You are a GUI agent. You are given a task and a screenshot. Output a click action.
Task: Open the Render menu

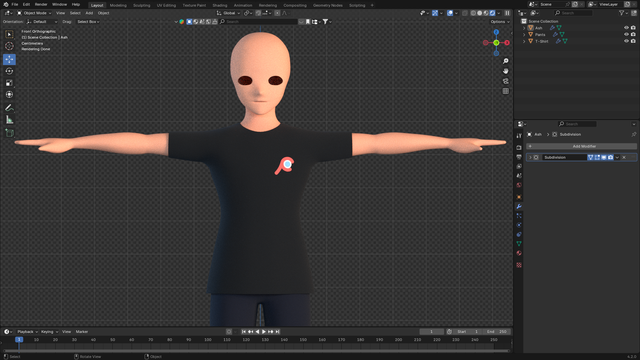(x=41, y=4)
